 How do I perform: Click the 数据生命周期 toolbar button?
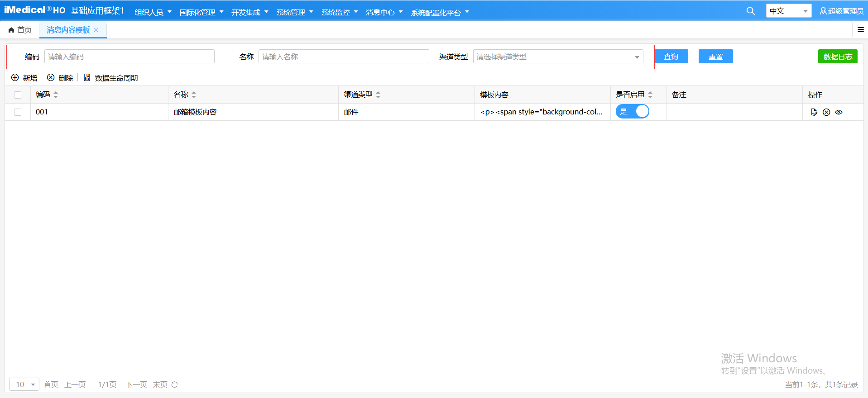coord(111,78)
